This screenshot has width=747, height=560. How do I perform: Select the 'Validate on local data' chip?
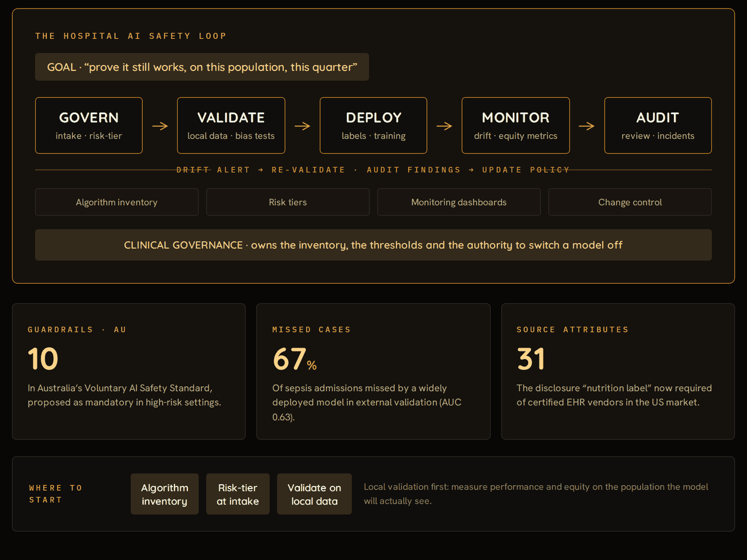click(x=314, y=494)
